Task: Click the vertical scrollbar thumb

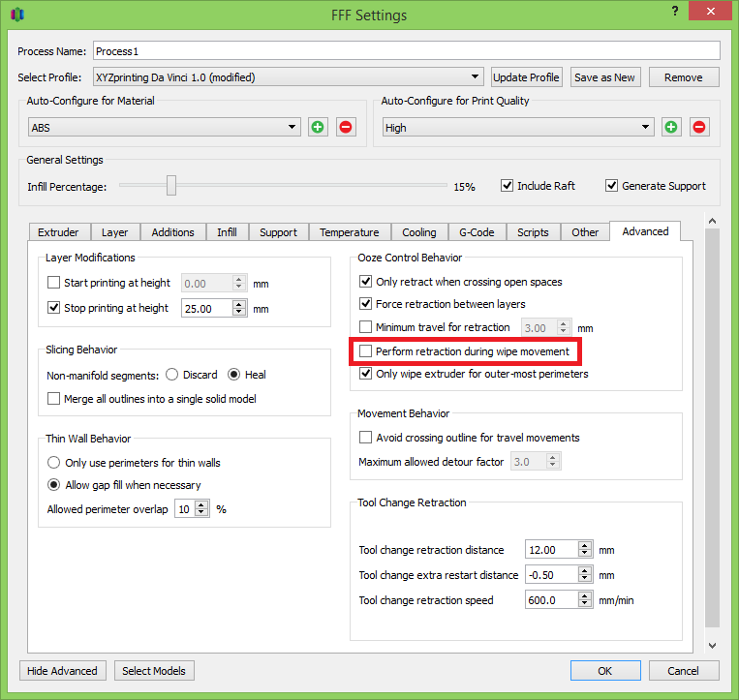Action: (712, 428)
